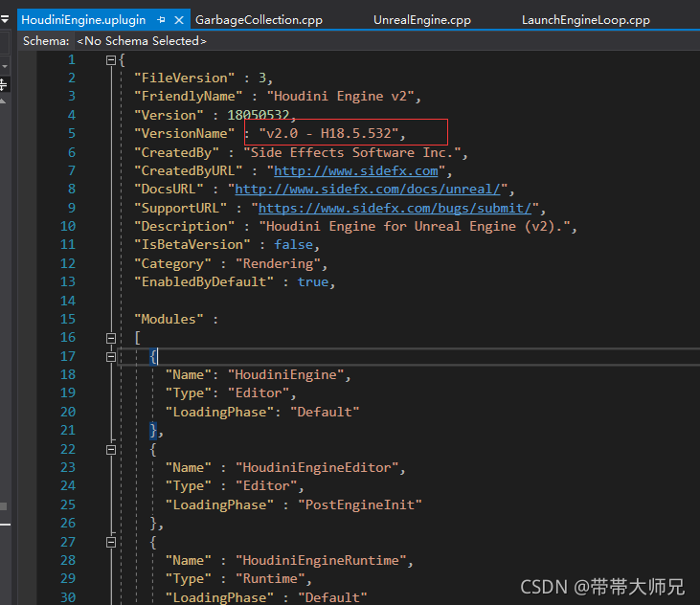The height and width of the screenshot is (605, 700).
Task: Click the "PostEngineInit" loading phase value
Action: (360, 505)
